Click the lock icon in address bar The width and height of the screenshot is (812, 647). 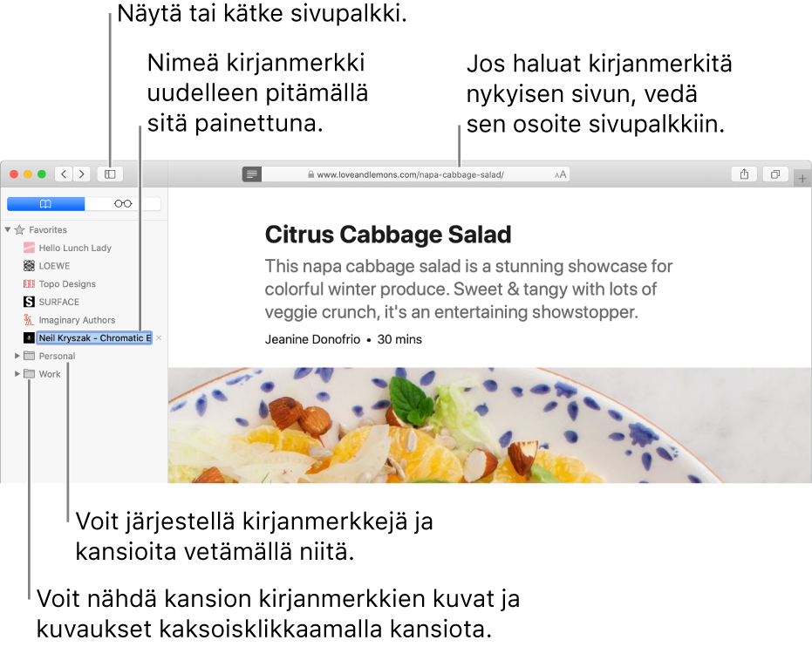[x=310, y=175]
